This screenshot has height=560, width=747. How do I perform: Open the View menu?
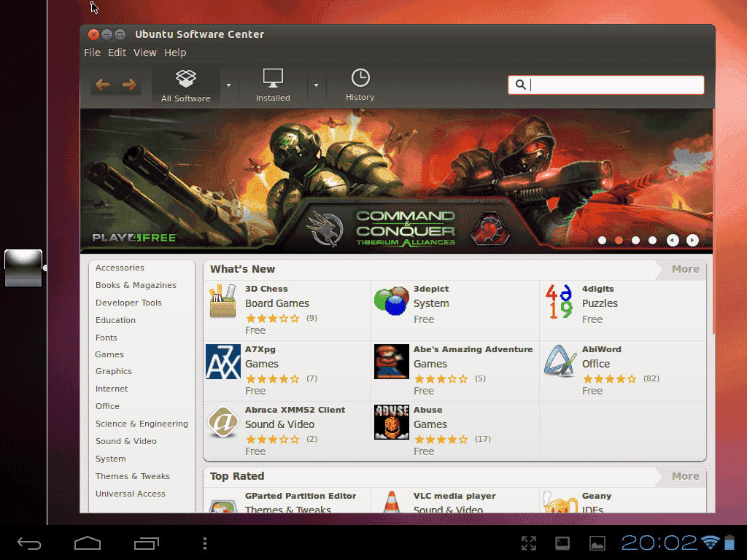click(145, 52)
